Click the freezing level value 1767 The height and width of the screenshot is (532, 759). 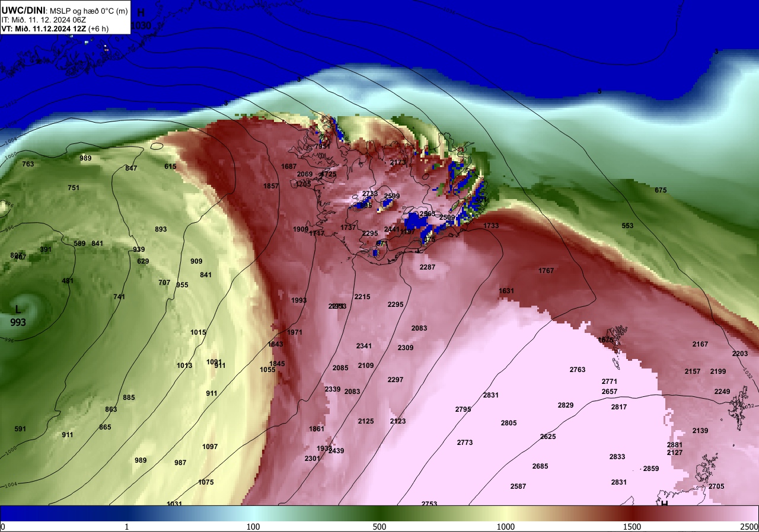tap(546, 271)
